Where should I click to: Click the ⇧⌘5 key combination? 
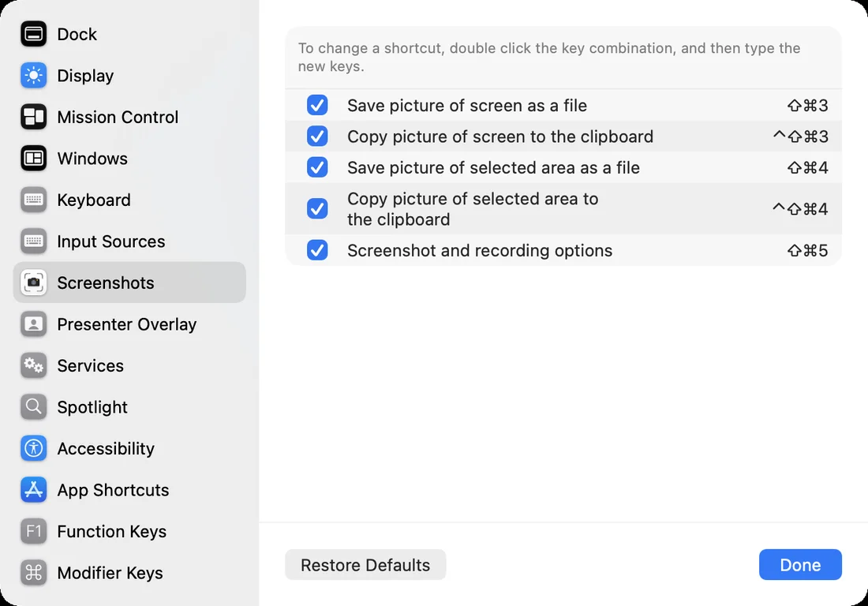click(x=808, y=250)
